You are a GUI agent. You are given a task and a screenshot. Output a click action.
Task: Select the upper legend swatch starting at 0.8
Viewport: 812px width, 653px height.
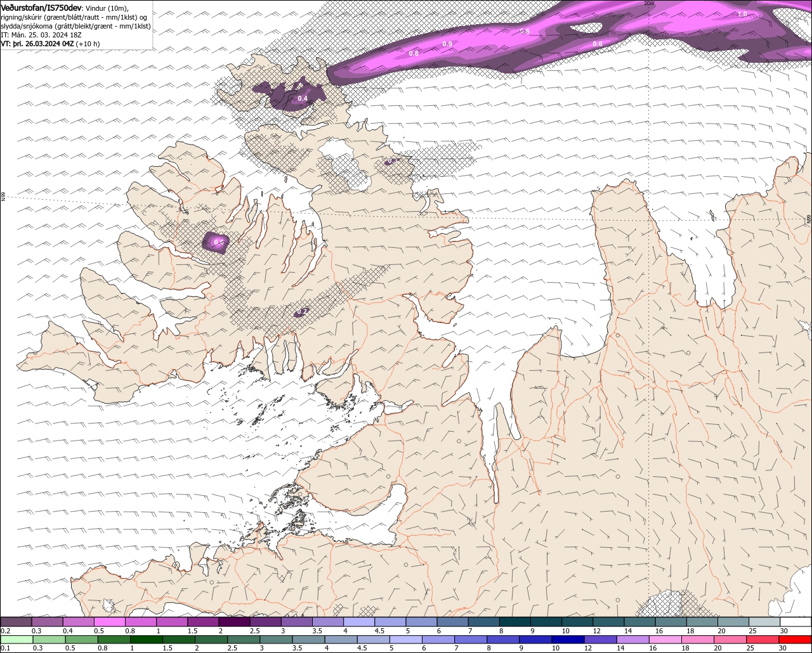tap(140, 622)
